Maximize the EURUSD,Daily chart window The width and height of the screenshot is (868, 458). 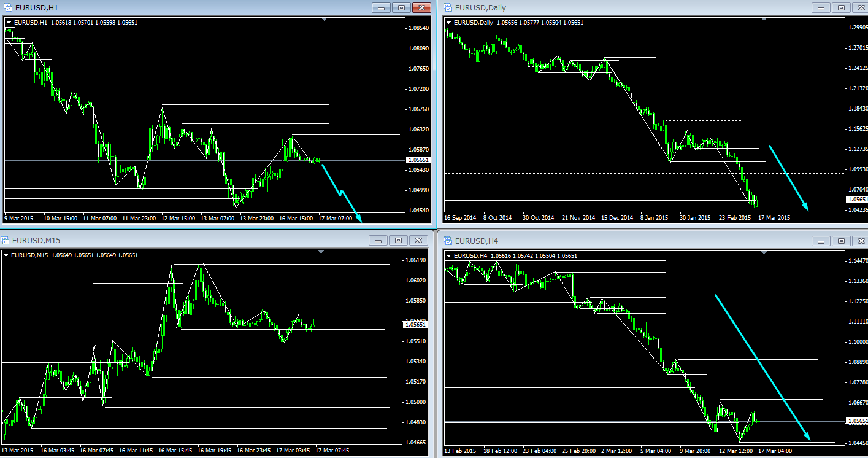pos(842,8)
